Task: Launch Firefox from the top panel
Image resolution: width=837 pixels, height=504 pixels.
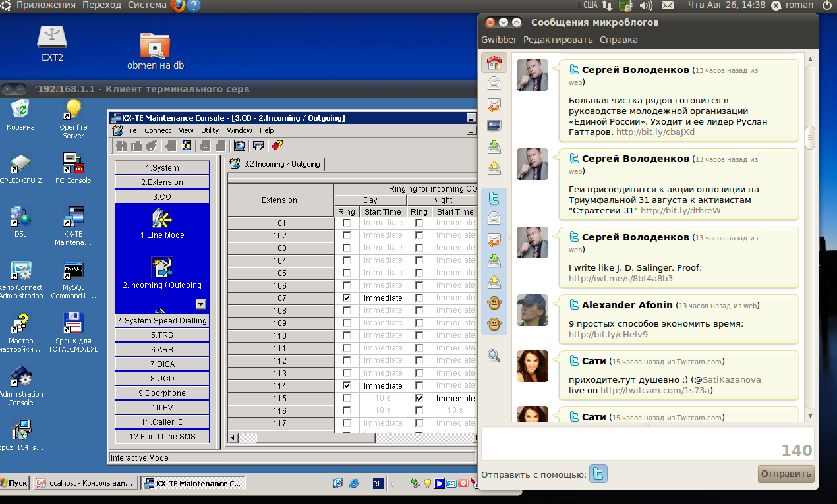Action: click(178, 5)
